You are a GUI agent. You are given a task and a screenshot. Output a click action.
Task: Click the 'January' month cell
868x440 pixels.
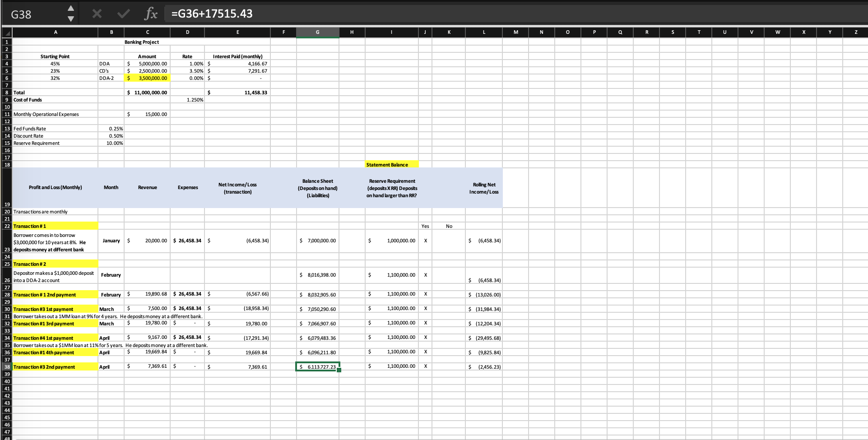111,241
